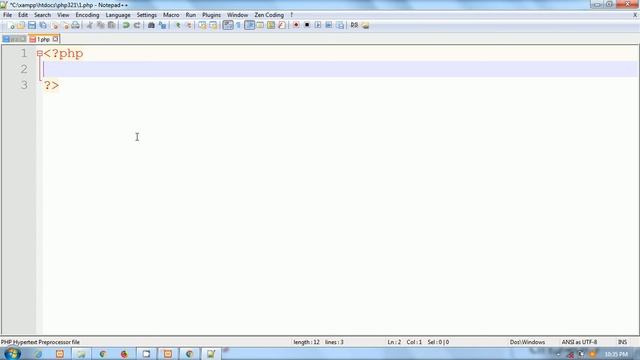Close the 1.php tab
Screen dimensions: 640x360
point(55,39)
